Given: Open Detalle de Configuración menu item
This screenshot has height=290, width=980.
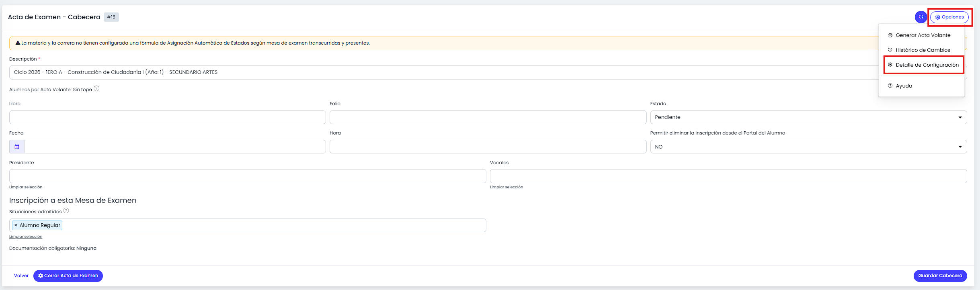Looking at the screenshot, I should coord(924,65).
